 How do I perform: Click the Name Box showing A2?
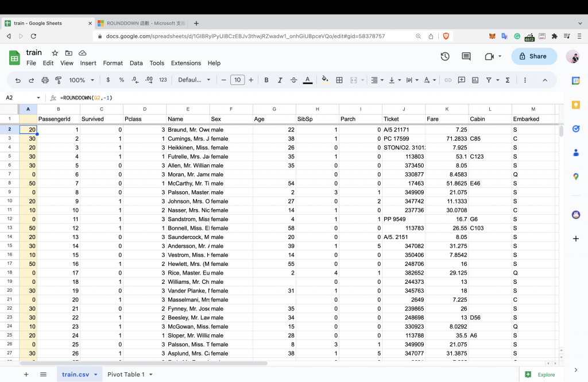[x=22, y=98]
